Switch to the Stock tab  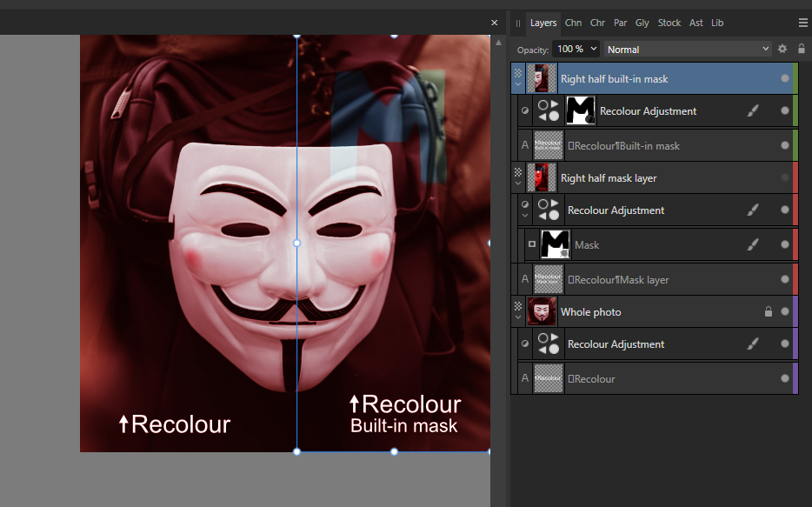[669, 23]
